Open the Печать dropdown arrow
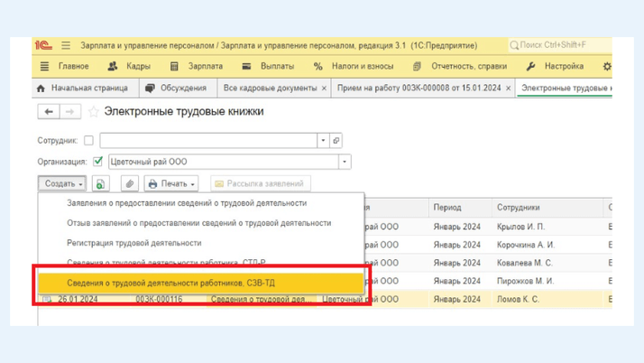The width and height of the screenshot is (644, 363). point(193,184)
